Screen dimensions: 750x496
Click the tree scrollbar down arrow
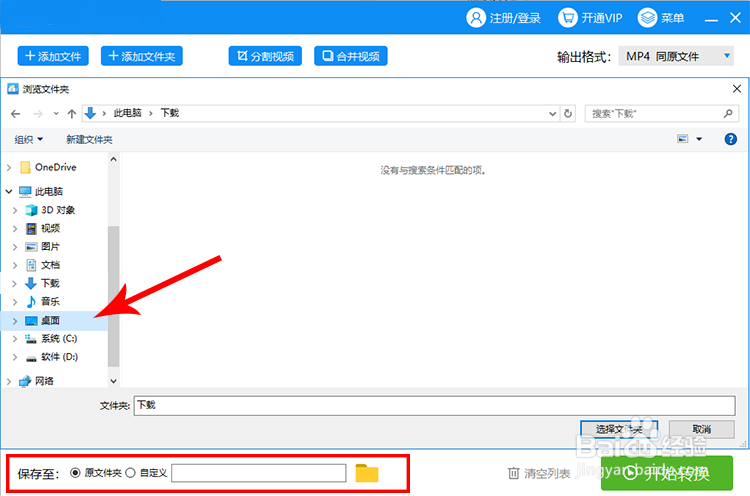coord(113,381)
